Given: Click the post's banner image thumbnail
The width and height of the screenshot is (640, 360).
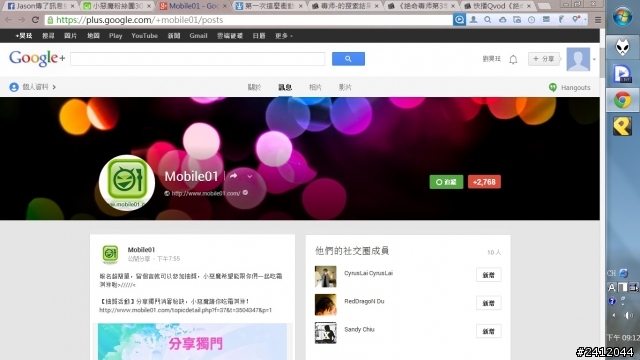Looking at the screenshot, I should pyautogui.click(x=192, y=342).
